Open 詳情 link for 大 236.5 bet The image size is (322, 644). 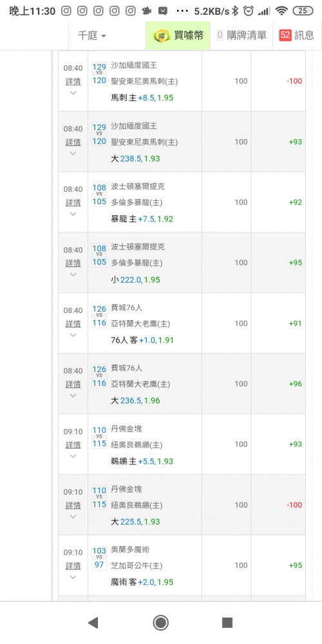tap(73, 384)
